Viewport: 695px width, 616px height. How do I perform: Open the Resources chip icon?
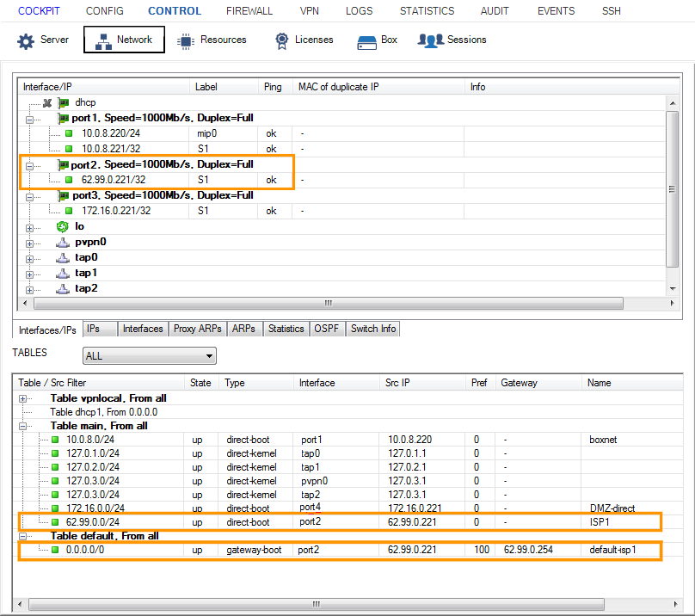point(186,41)
